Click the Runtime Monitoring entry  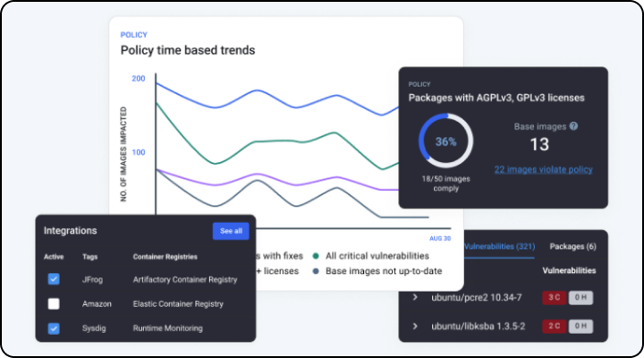click(167, 328)
